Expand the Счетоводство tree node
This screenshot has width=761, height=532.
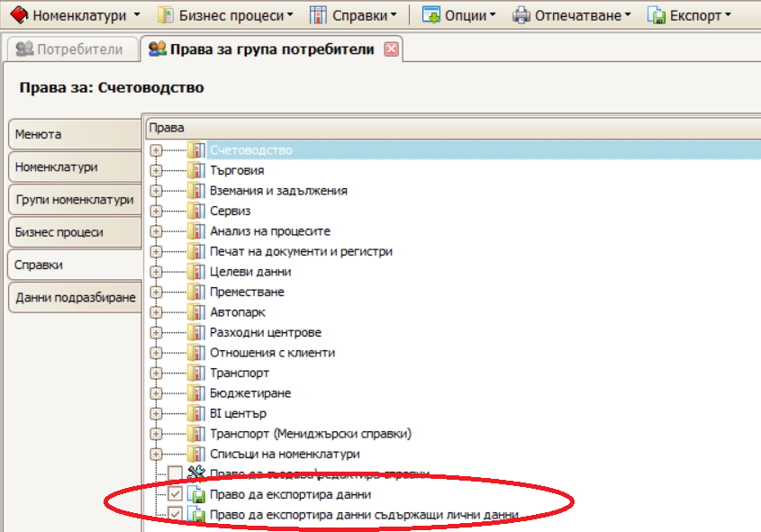click(x=156, y=150)
